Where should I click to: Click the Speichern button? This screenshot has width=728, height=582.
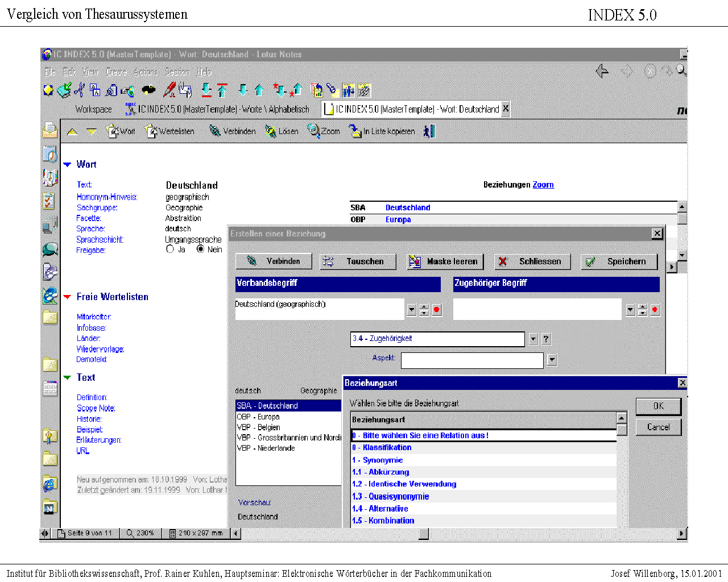click(x=619, y=261)
